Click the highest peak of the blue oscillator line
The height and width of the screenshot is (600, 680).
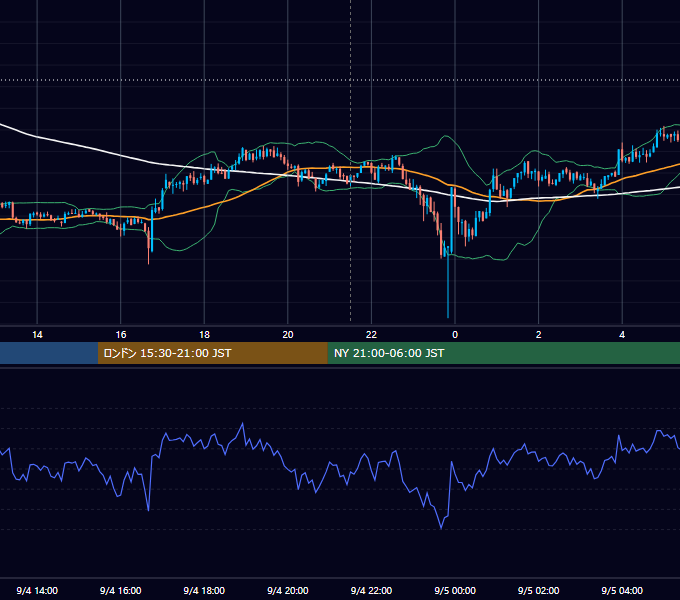[242, 424]
